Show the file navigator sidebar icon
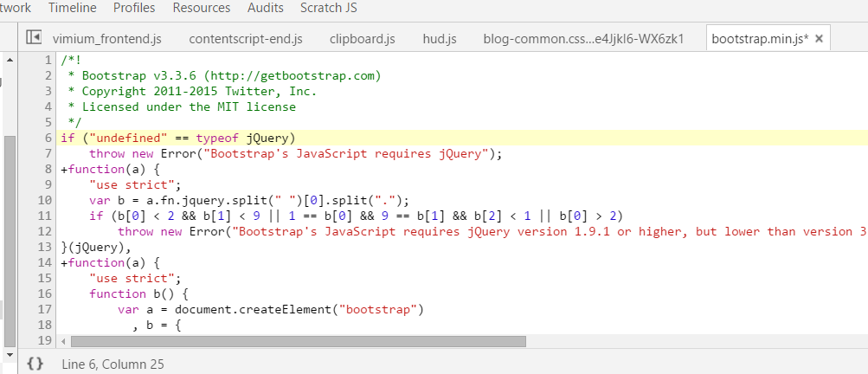The width and height of the screenshot is (868, 374). click(x=34, y=38)
